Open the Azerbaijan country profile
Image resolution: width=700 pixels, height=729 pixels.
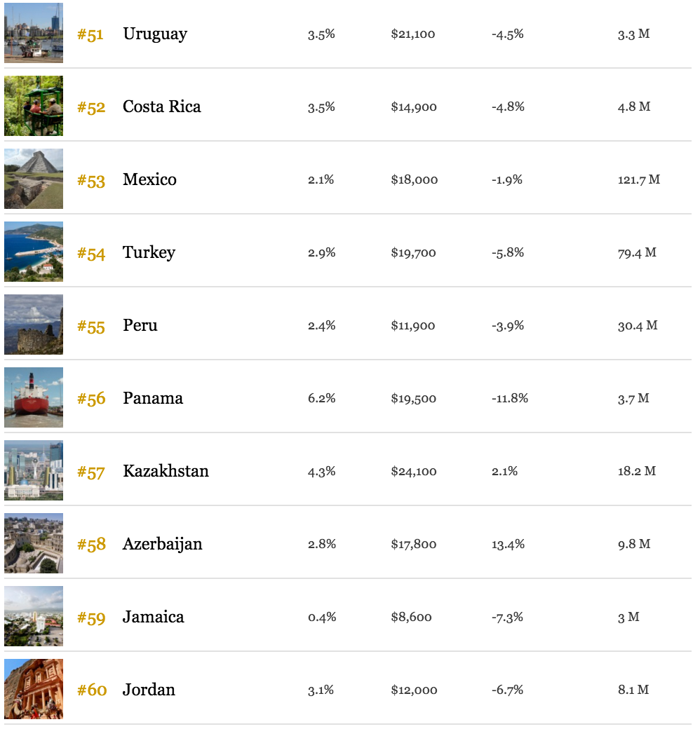[162, 545]
